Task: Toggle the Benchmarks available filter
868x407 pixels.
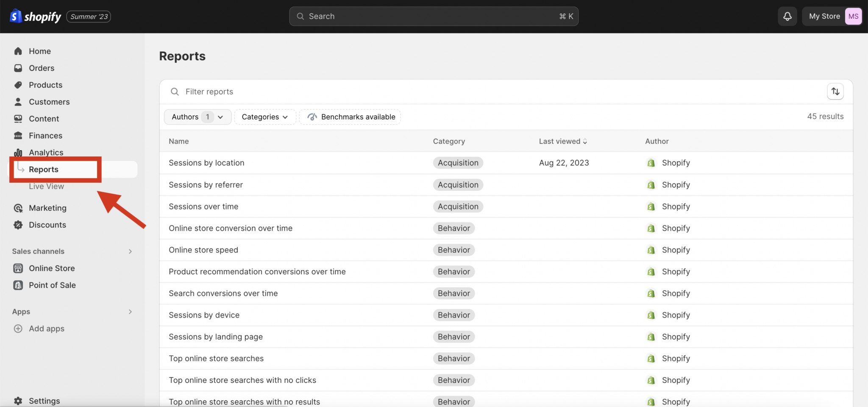Action: [350, 117]
